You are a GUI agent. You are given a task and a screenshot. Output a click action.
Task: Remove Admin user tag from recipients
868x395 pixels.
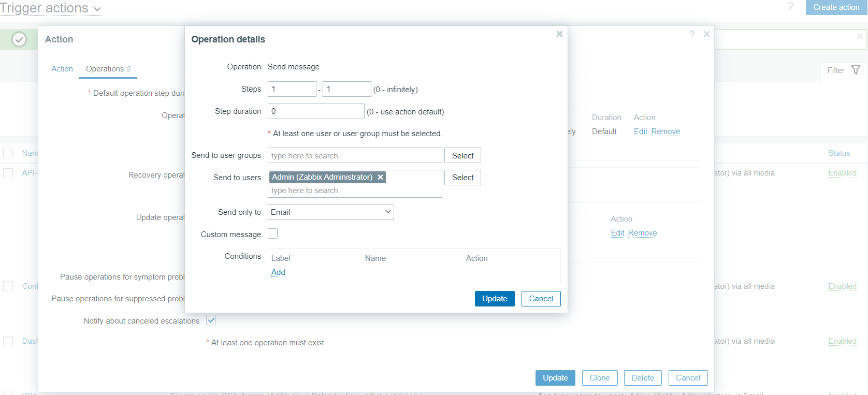click(x=380, y=177)
